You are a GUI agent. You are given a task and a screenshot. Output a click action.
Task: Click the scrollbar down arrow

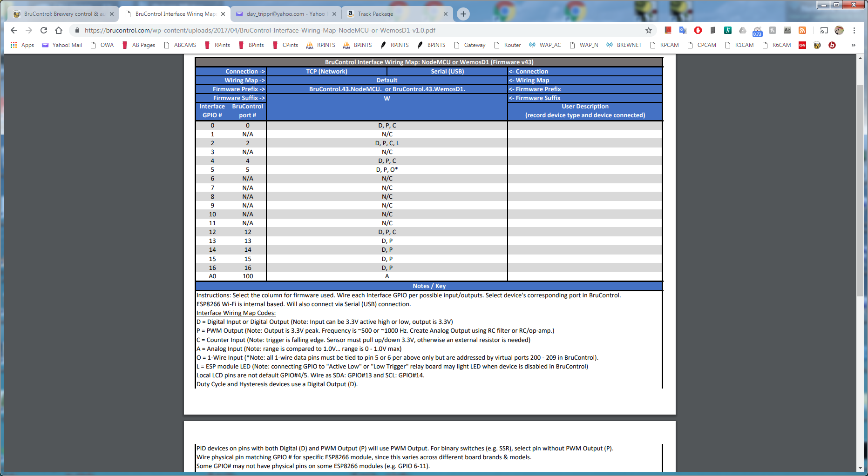[860, 468]
